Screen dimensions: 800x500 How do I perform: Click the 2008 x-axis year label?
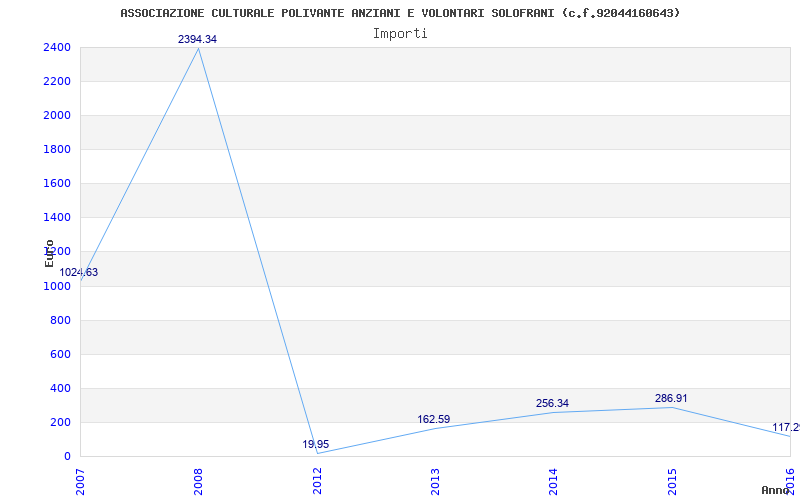click(x=198, y=481)
